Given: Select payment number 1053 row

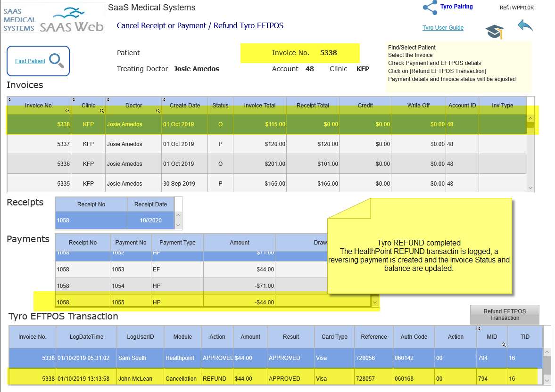Looking at the screenshot, I should click(x=191, y=269).
